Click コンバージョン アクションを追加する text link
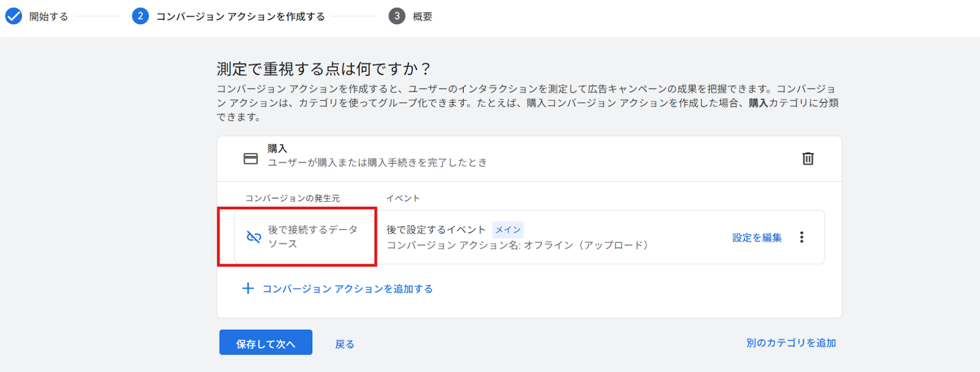Screen dimensions: 980x372 click(347, 289)
